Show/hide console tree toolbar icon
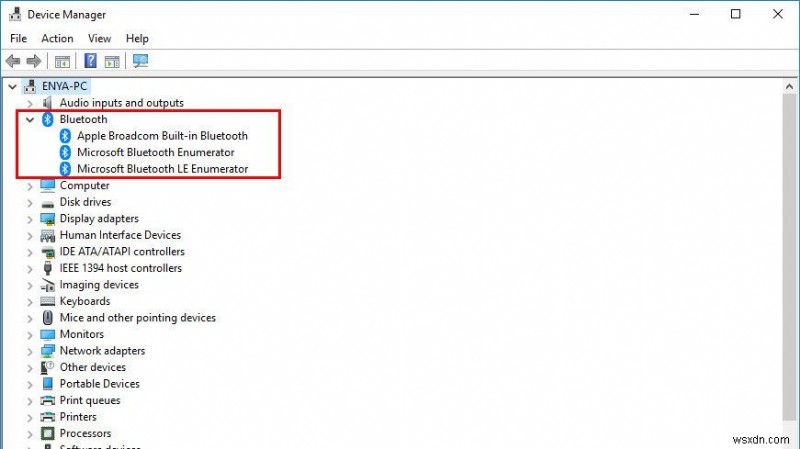The image size is (800, 449). (62, 61)
